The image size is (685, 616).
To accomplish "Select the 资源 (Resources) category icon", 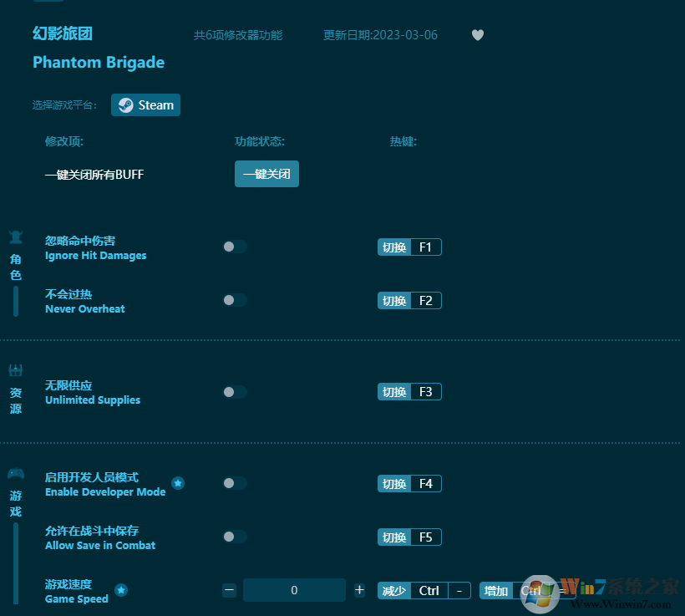I will pyautogui.click(x=15, y=369).
